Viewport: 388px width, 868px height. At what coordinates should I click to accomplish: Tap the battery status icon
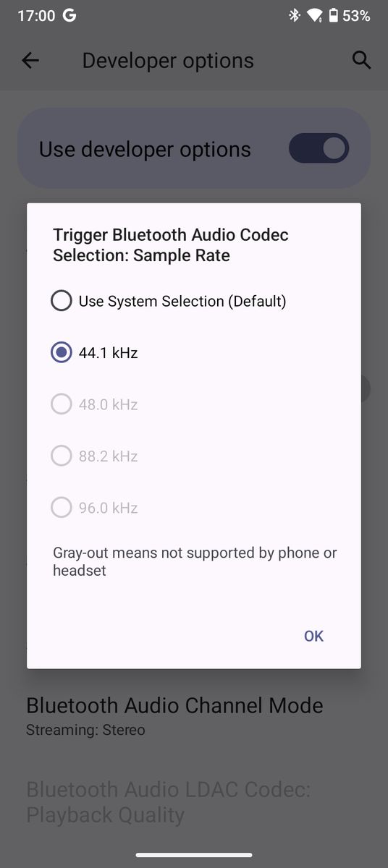[333, 15]
